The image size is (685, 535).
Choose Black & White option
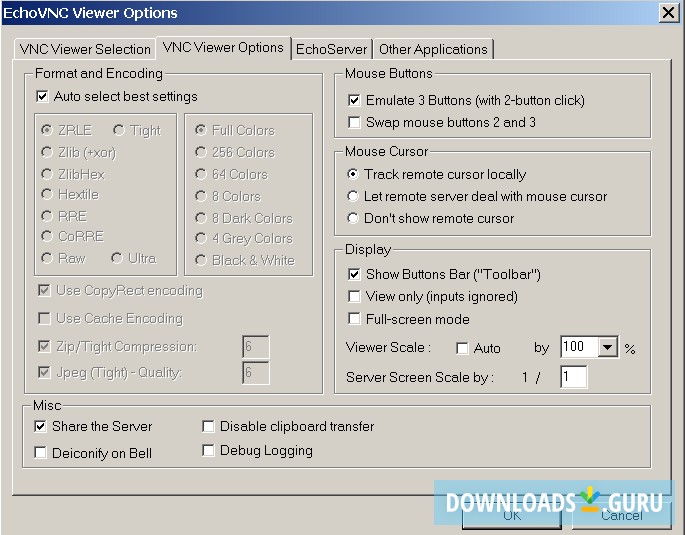pyautogui.click(x=201, y=260)
